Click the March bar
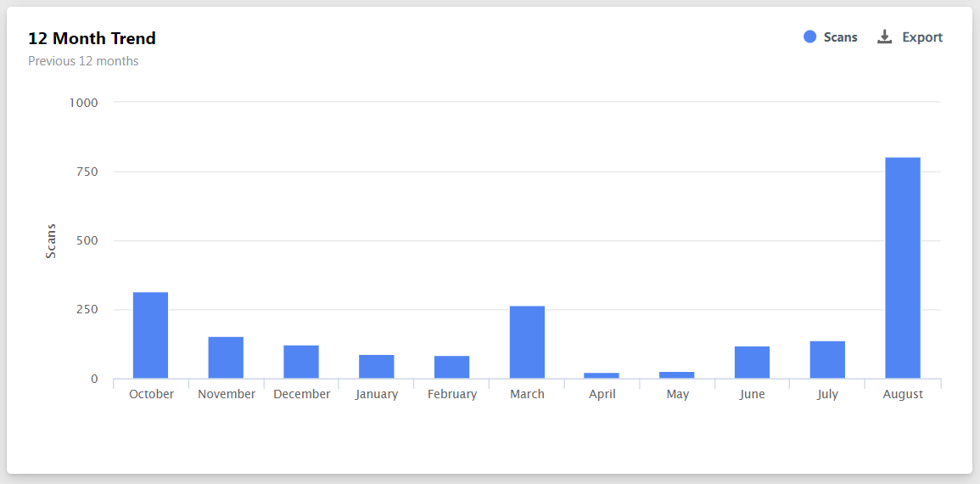 [x=527, y=342]
